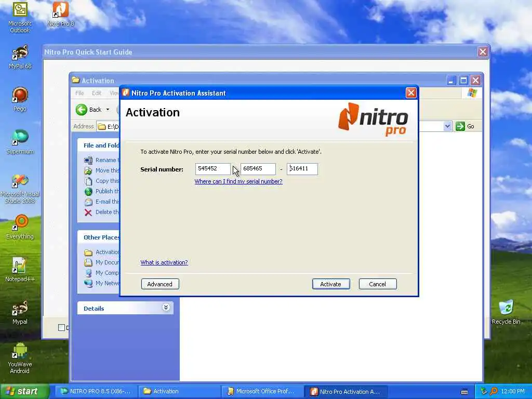The width and height of the screenshot is (532, 399).
Task: Launch the Mypal desktop icon
Action: pos(20,312)
